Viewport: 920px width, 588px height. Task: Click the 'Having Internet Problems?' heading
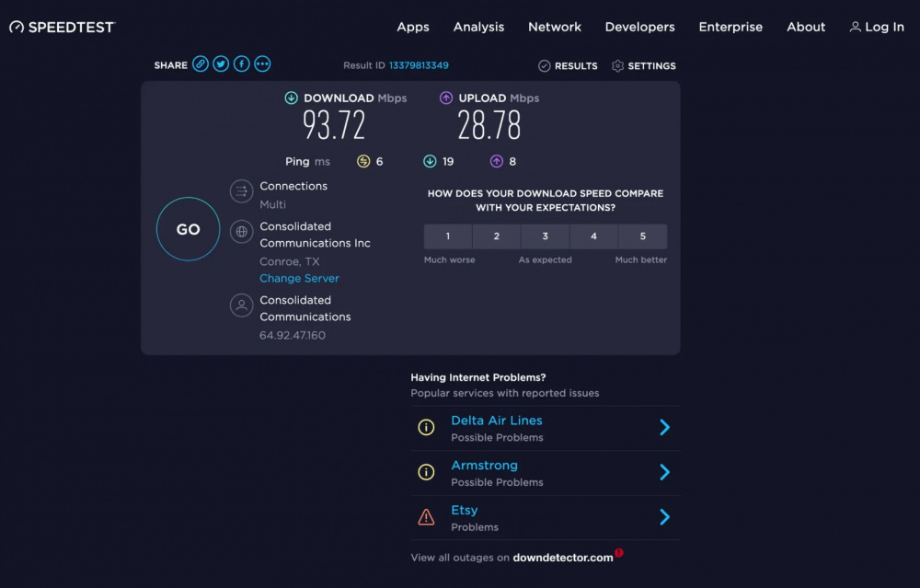pos(478,377)
